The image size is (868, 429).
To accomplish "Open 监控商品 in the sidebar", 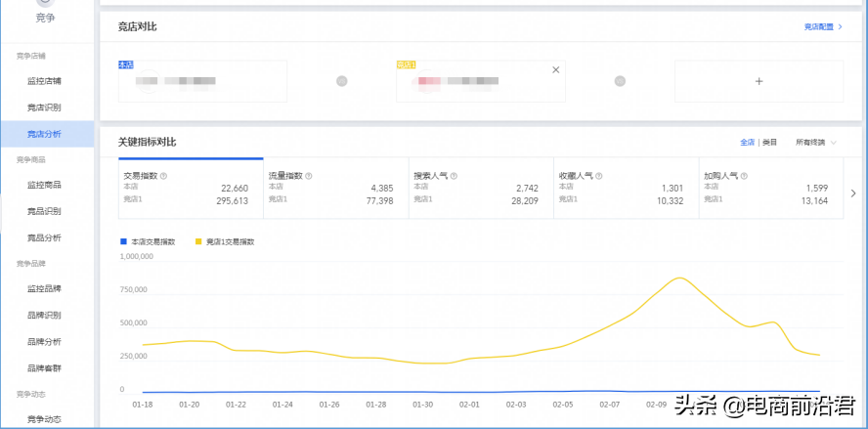I will pyautogui.click(x=44, y=185).
